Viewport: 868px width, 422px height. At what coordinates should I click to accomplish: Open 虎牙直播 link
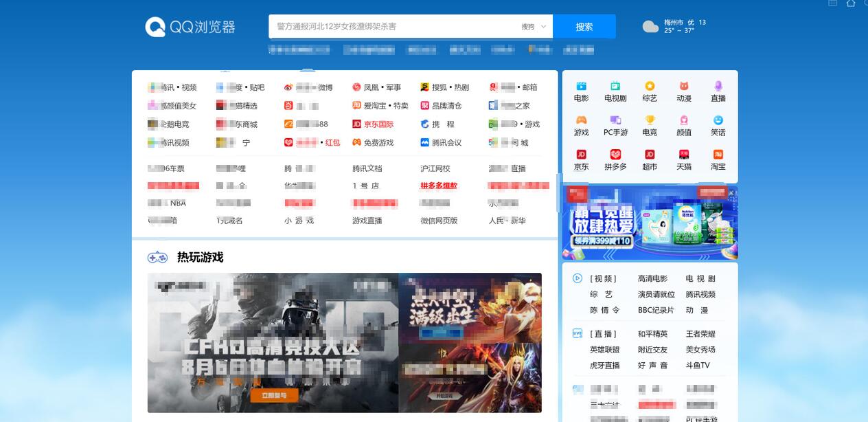pyautogui.click(x=605, y=365)
